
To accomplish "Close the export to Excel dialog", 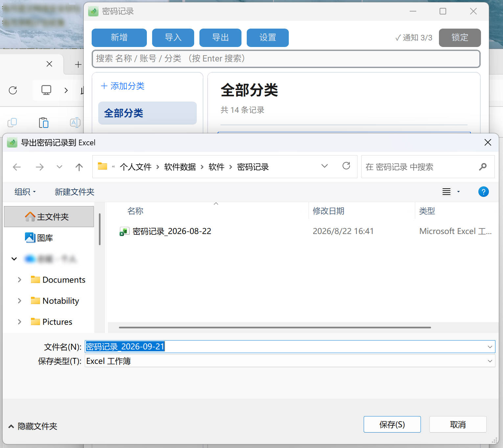I will point(488,142).
